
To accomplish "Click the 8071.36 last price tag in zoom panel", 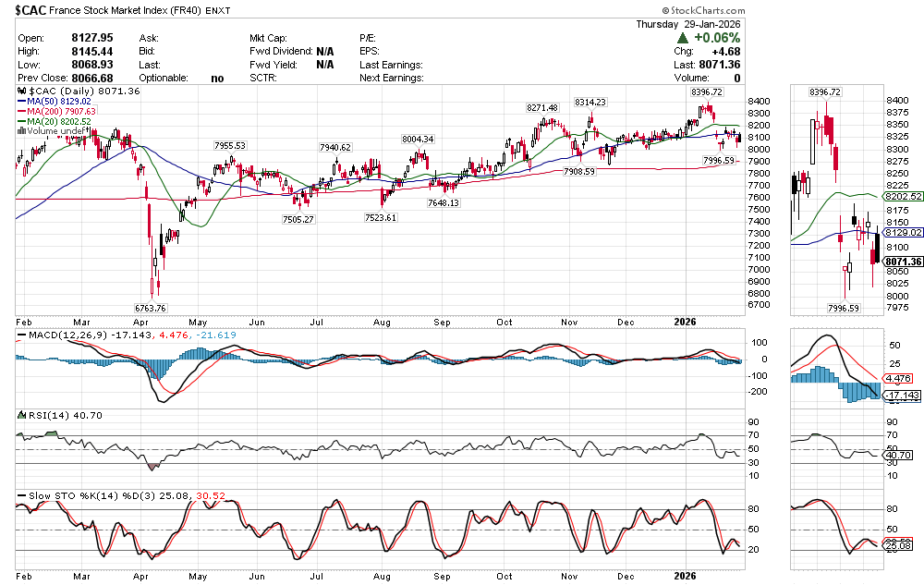I will pos(902,262).
